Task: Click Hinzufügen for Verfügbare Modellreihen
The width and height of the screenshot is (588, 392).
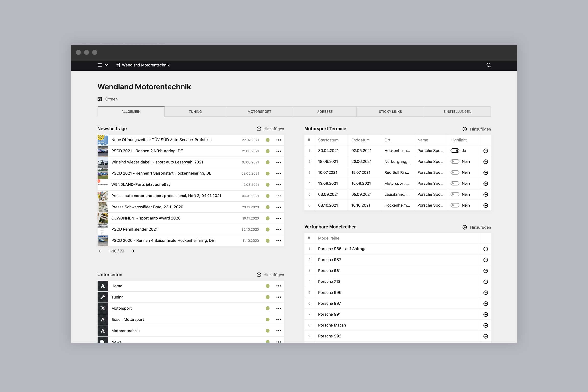Action: coord(480,227)
